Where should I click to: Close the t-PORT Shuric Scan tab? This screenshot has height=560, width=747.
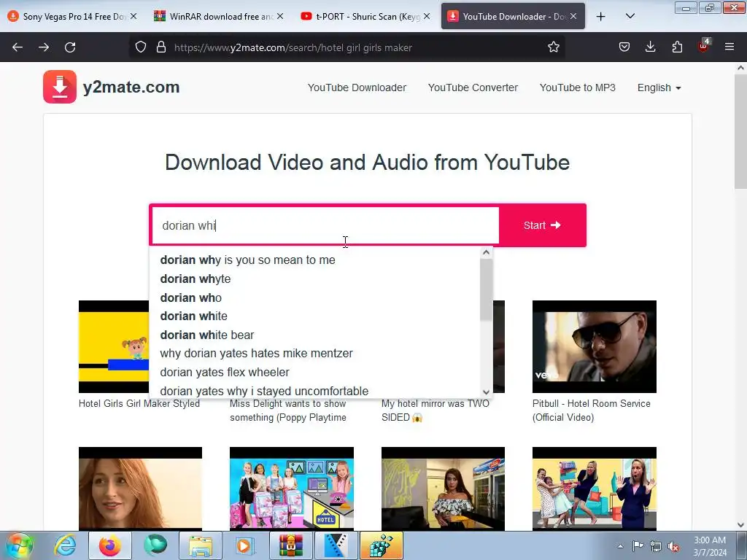pyautogui.click(x=427, y=16)
